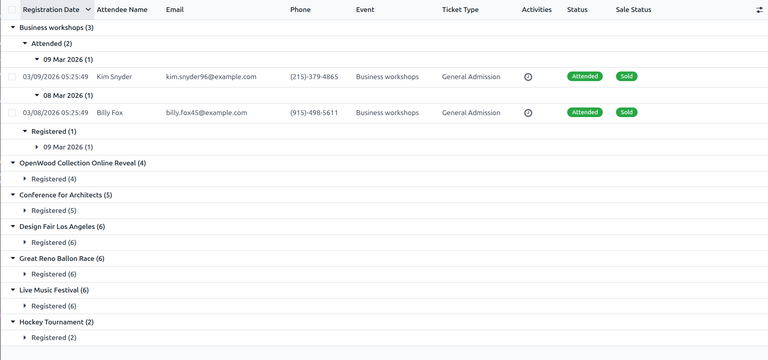Sort by Registration Date column header
Image resolution: width=768 pixels, height=360 pixels.
[57, 10]
